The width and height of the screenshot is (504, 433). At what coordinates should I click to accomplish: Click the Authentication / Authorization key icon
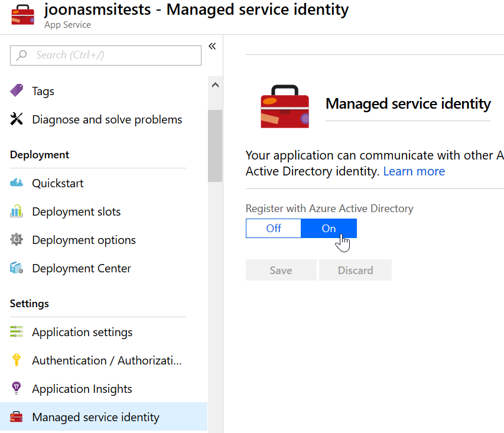16,360
